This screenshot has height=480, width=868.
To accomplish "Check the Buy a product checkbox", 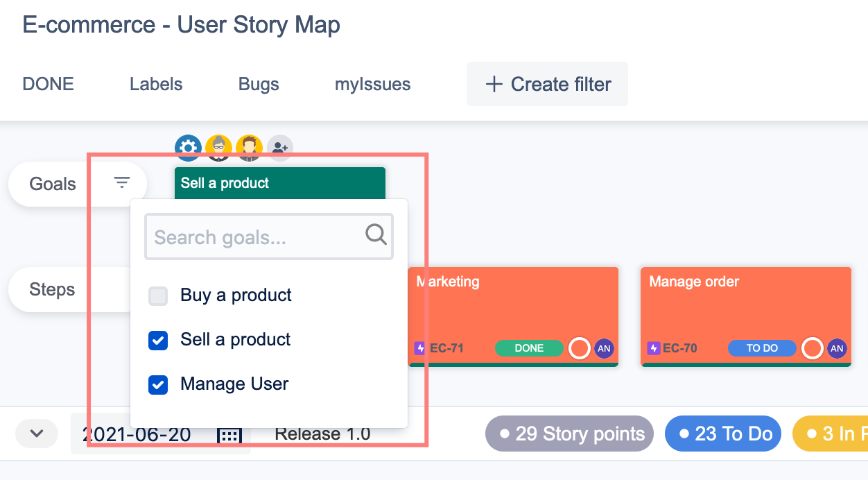I will [158, 296].
